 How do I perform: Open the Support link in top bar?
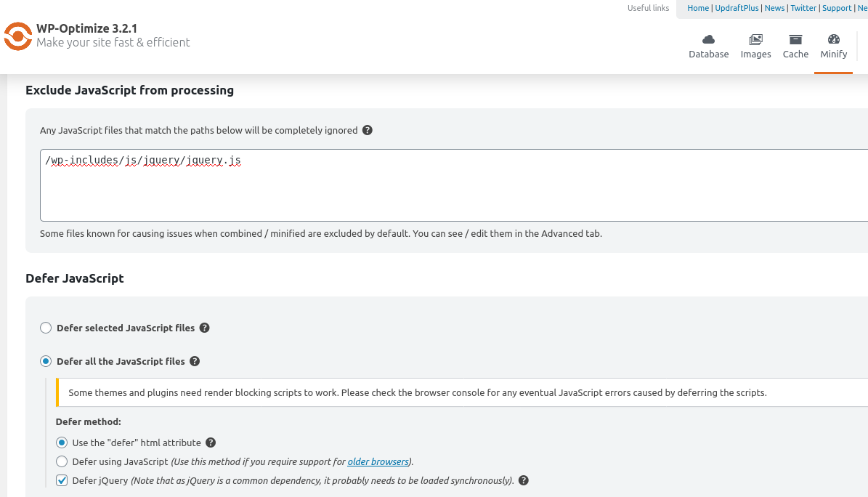click(x=837, y=8)
